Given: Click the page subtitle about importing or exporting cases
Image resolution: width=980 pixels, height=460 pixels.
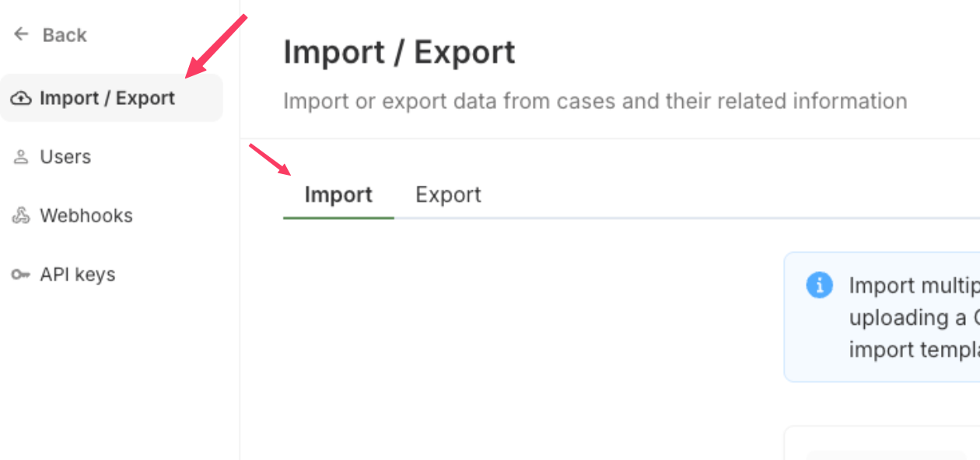Looking at the screenshot, I should tap(595, 101).
